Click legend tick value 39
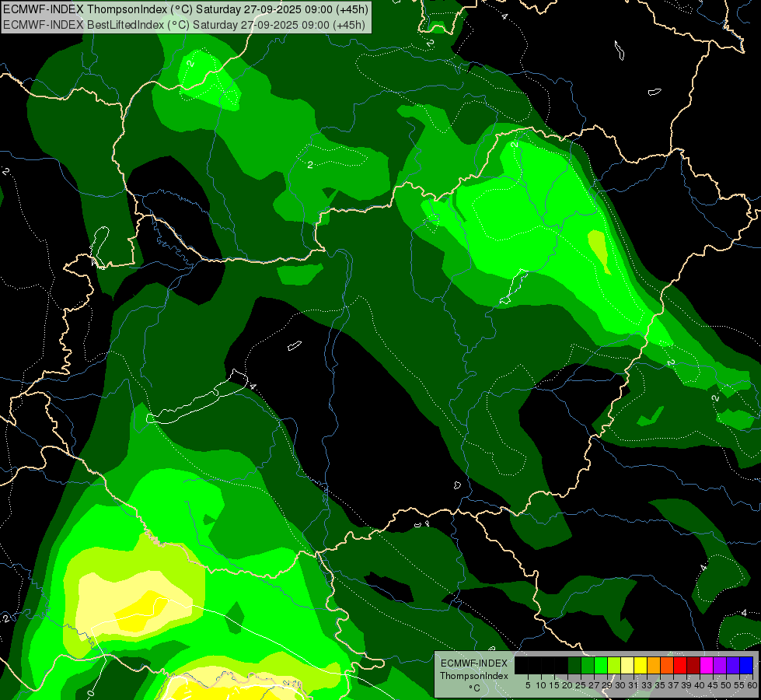The width and height of the screenshot is (761, 700). 686,685
